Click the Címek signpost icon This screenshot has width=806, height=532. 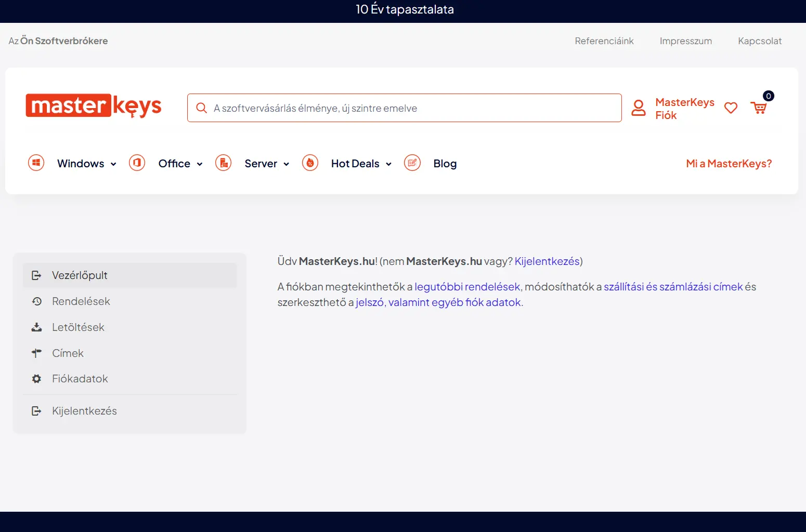[36, 353]
